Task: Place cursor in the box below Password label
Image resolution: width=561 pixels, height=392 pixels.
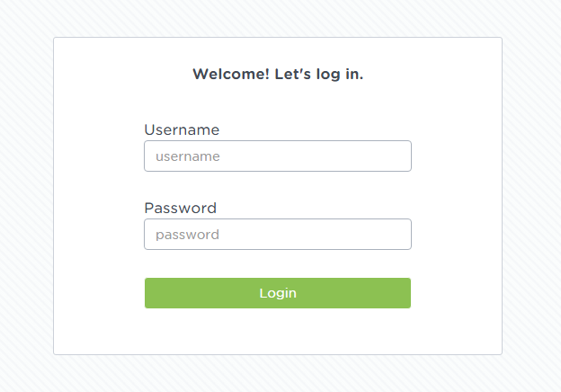Action: click(278, 235)
